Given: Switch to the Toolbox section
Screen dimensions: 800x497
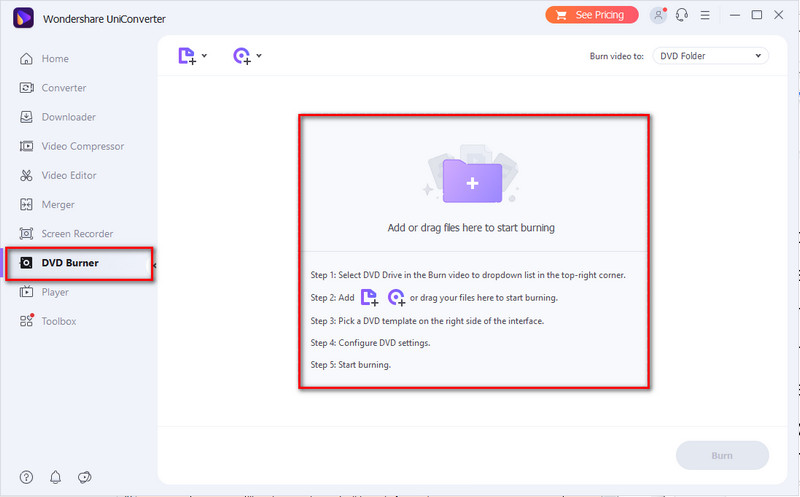Looking at the screenshot, I should tap(58, 321).
